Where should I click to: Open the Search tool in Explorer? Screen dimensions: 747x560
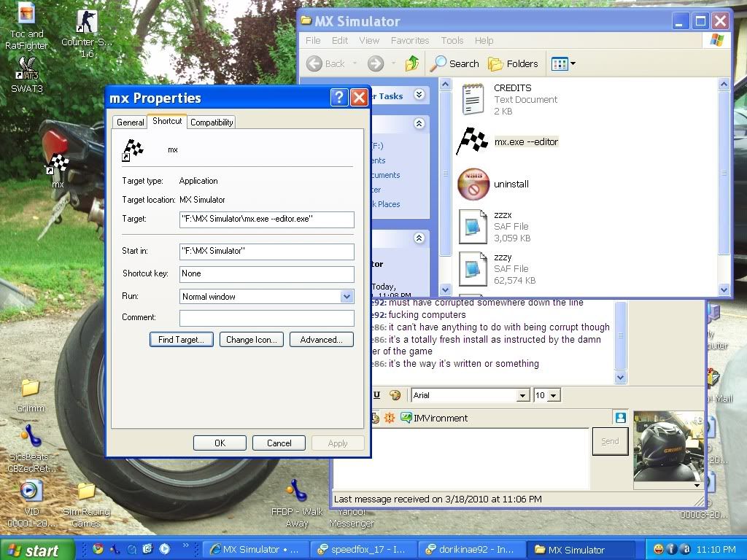click(x=454, y=63)
